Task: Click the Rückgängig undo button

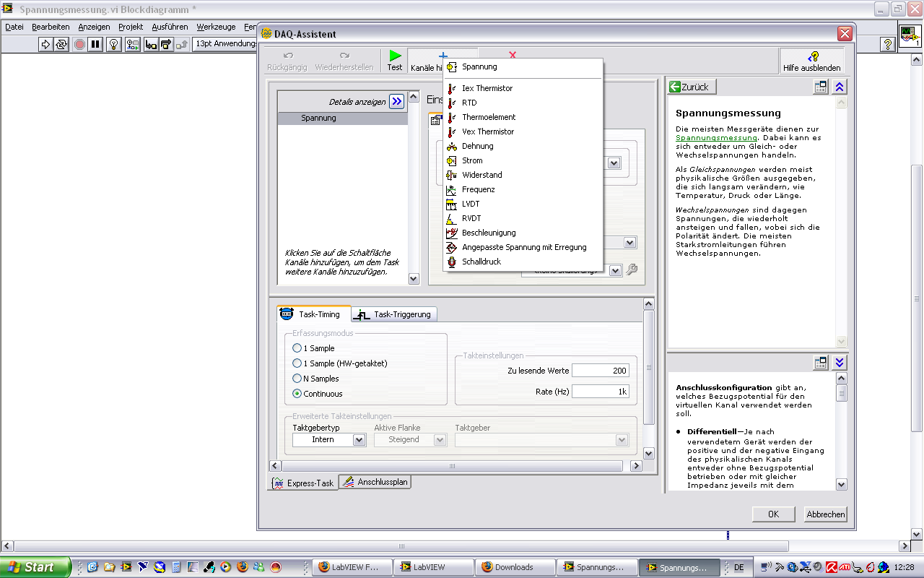Action: pos(287,61)
